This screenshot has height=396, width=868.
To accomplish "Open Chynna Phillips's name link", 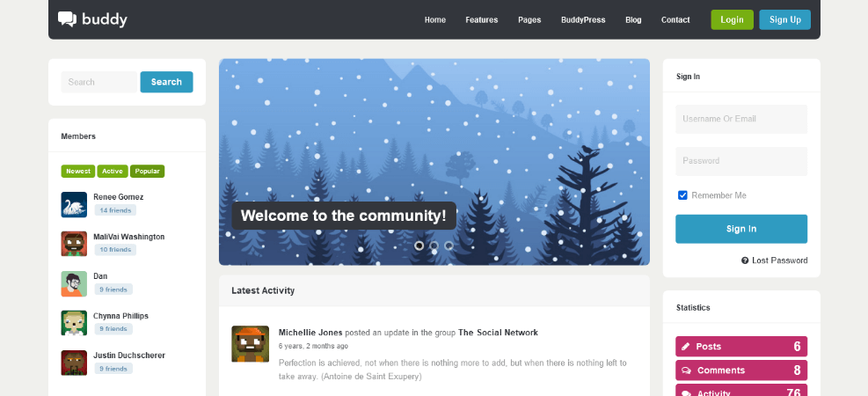I will coord(120,316).
